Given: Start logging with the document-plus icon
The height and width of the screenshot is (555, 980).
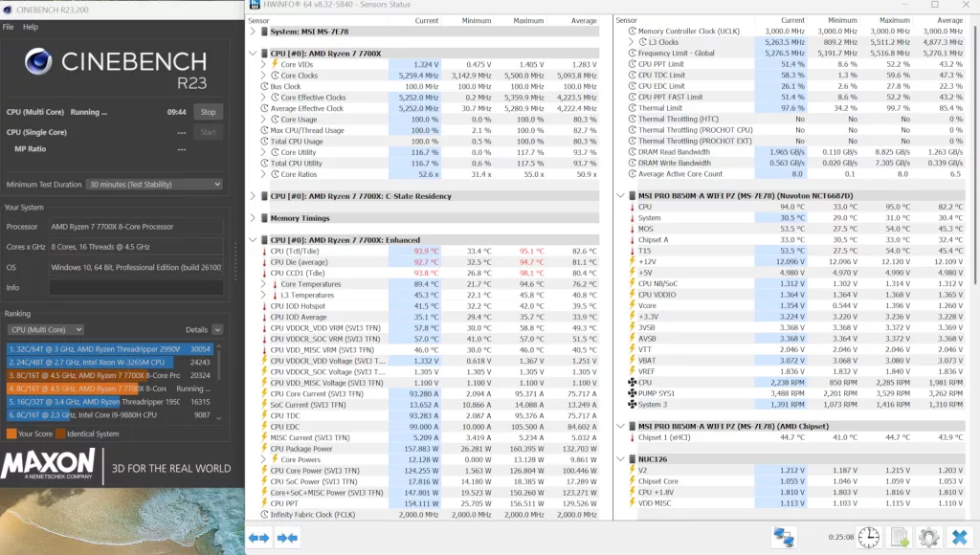Looking at the screenshot, I should click(899, 538).
